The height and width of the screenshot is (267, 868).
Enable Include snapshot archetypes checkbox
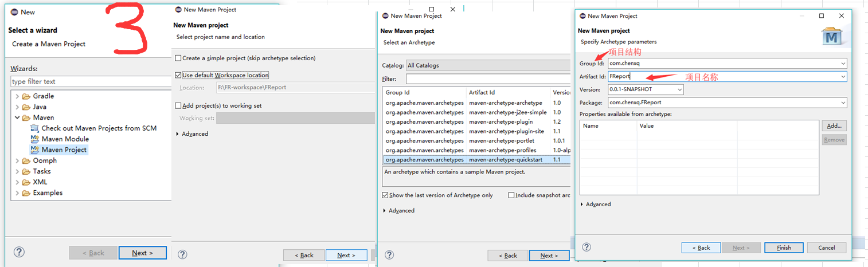coord(511,195)
